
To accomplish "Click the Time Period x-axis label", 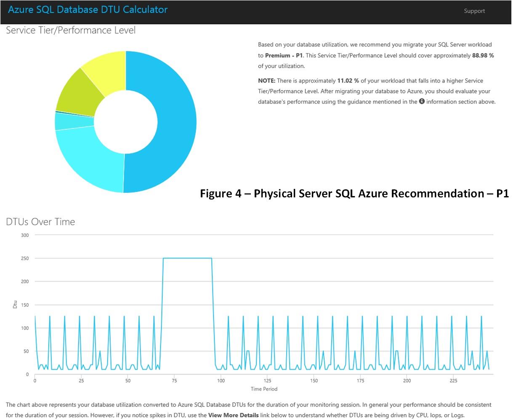I will (x=264, y=389).
